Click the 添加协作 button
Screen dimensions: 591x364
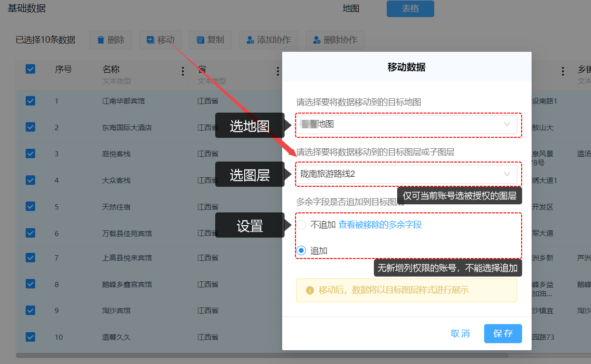click(268, 40)
